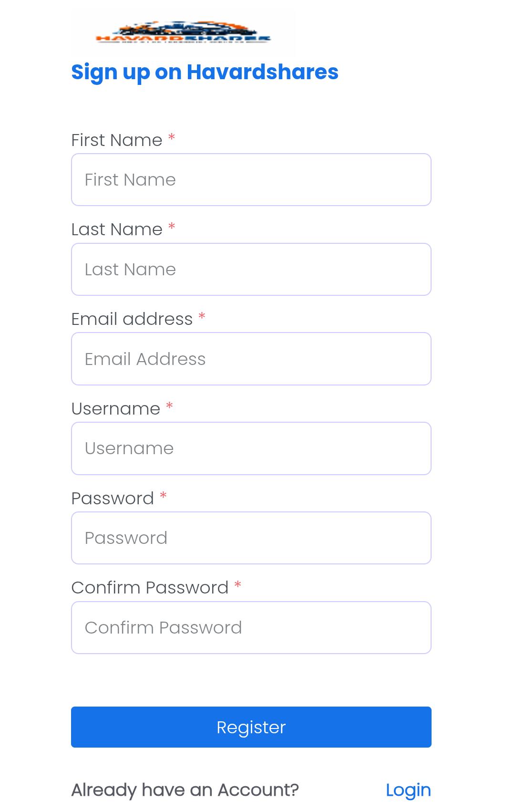The width and height of the screenshot is (515, 812).
Task: Click the Sign up on Havardshares heading
Action: coord(205,72)
